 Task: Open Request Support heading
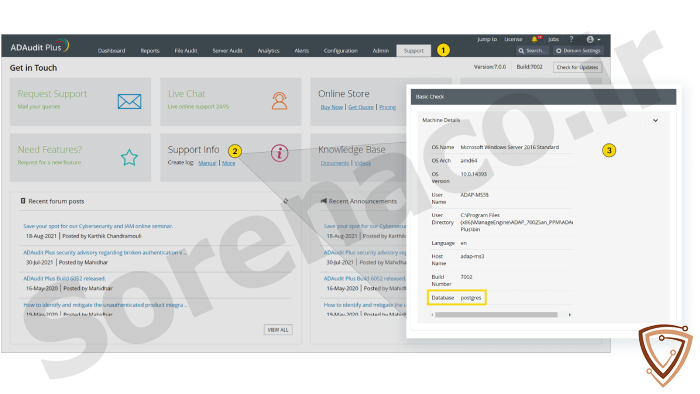click(52, 94)
